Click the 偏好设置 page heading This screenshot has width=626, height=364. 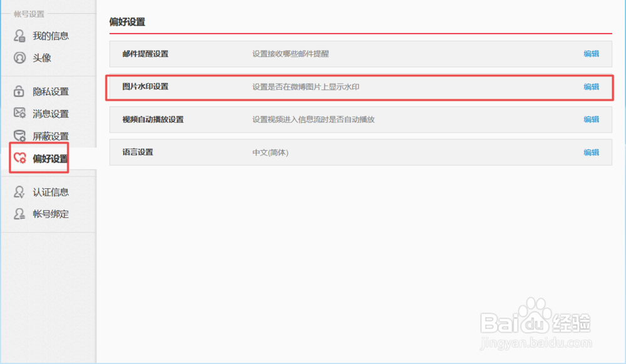coord(127,22)
